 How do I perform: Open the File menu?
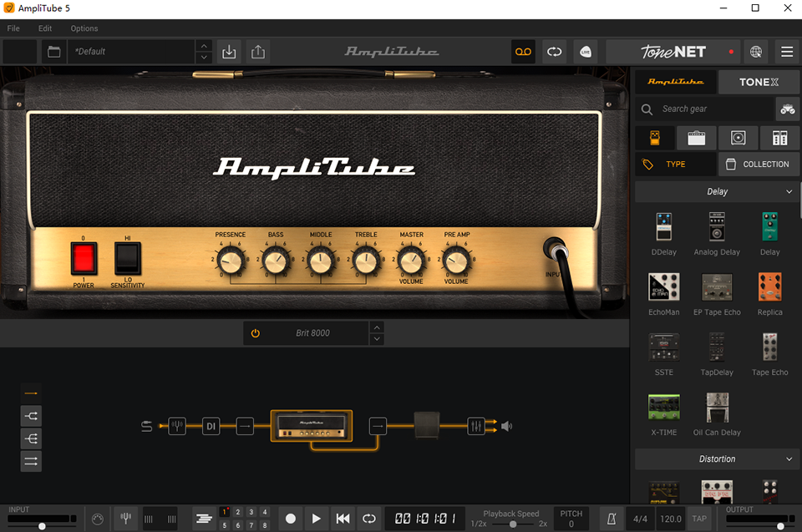click(x=13, y=28)
